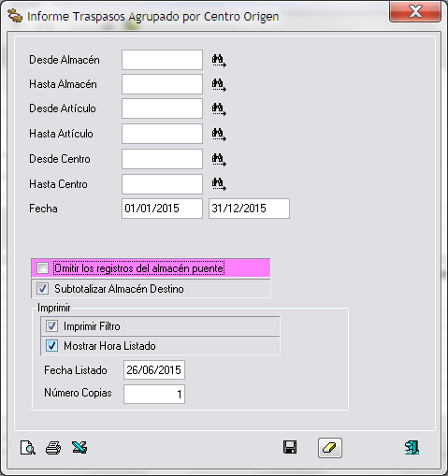Click binoculars search beside Desde Artículo
The height and width of the screenshot is (476, 448).
[219, 109]
